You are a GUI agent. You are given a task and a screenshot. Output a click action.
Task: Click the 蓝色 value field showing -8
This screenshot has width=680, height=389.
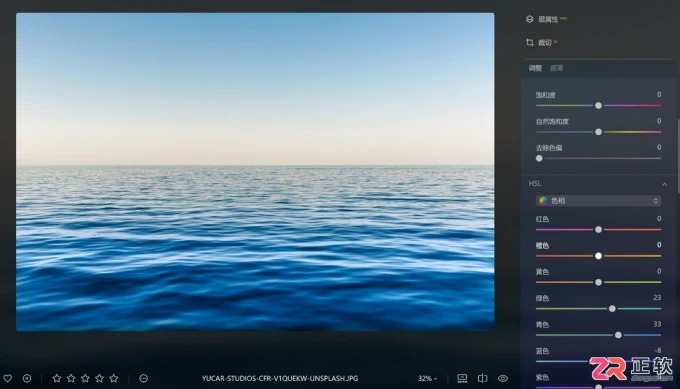657,350
